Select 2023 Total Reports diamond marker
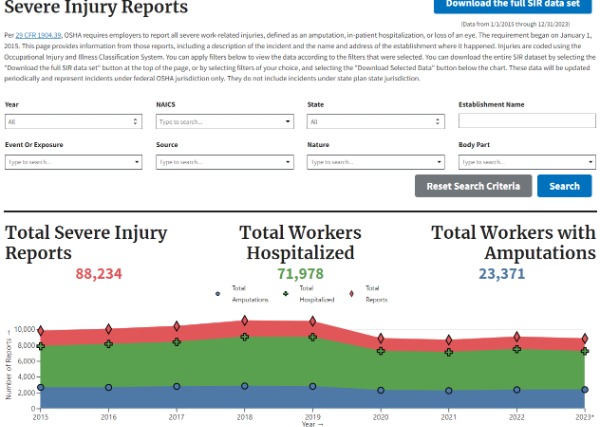Image resolution: width=600 pixels, height=427 pixels. point(585,338)
